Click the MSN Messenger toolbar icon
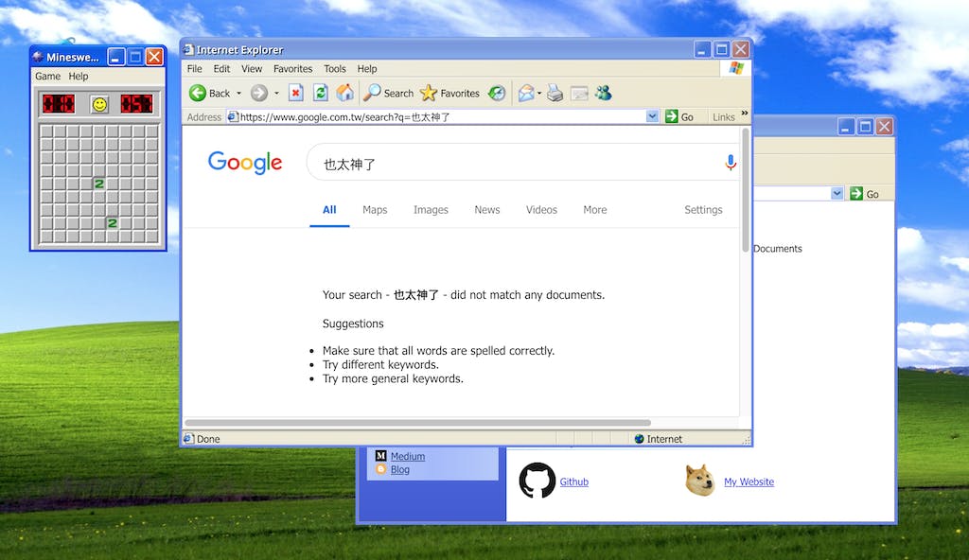 click(x=603, y=93)
